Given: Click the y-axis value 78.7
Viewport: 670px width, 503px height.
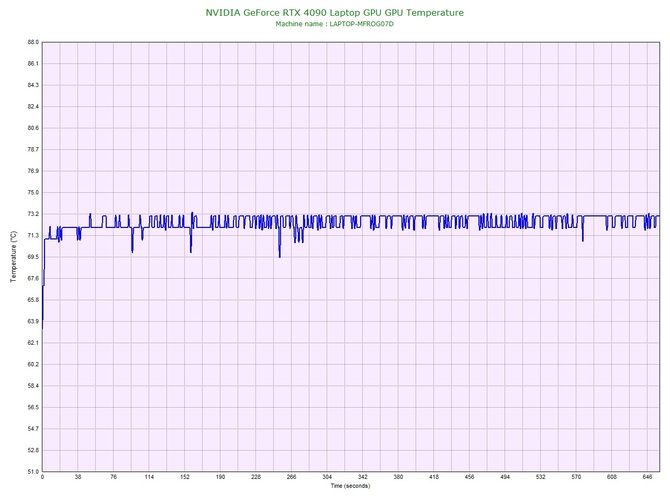Looking at the screenshot, I should click(33, 150).
